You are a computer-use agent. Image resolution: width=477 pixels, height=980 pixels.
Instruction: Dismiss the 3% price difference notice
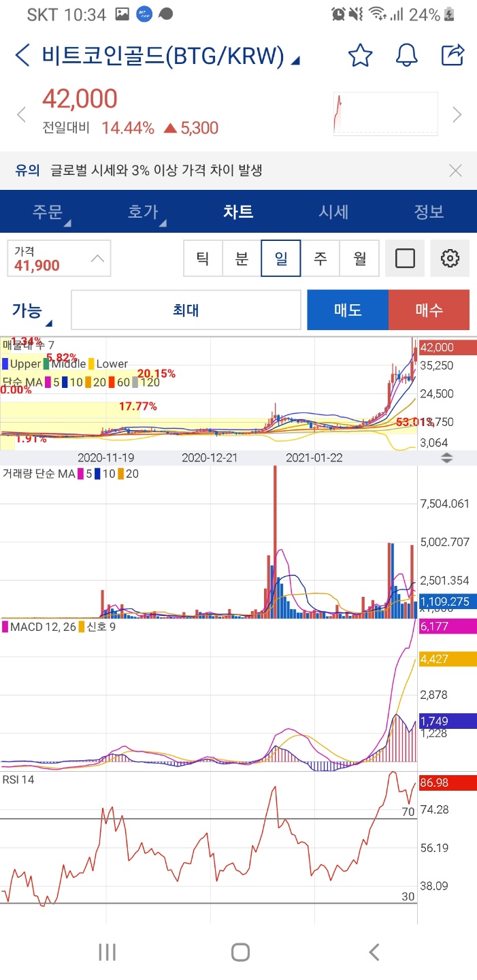(x=456, y=170)
